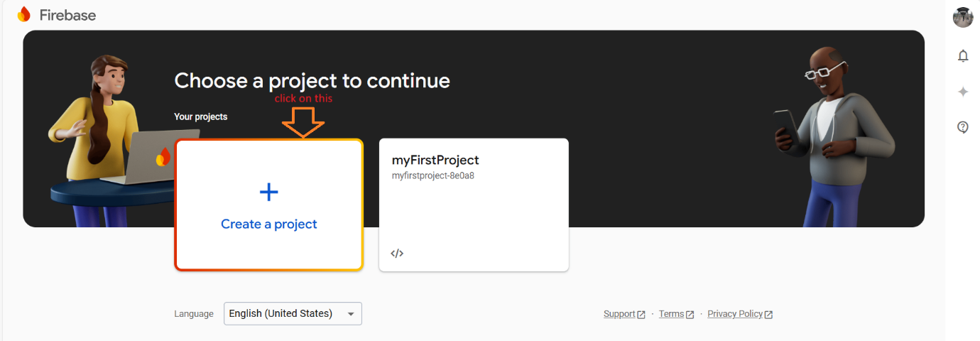Open the Gemini sparkle assistant icon
The image size is (980, 341).
click(x=963, y=92)
